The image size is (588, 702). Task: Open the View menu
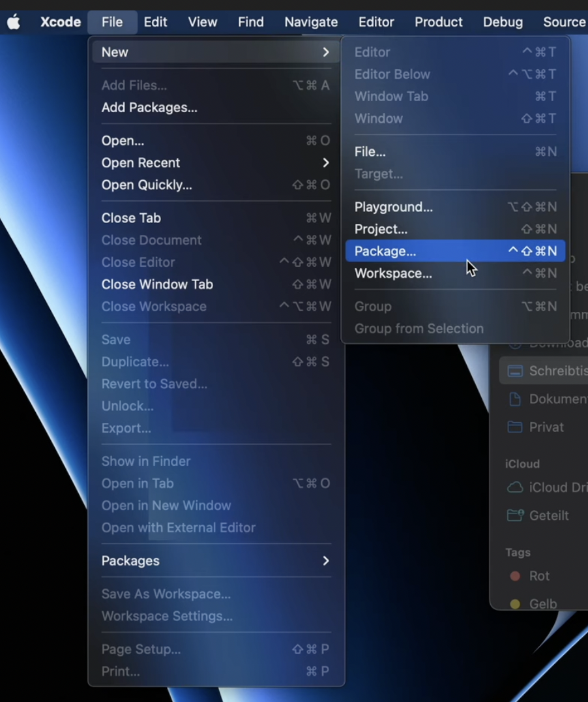click(x=202, y=22)
